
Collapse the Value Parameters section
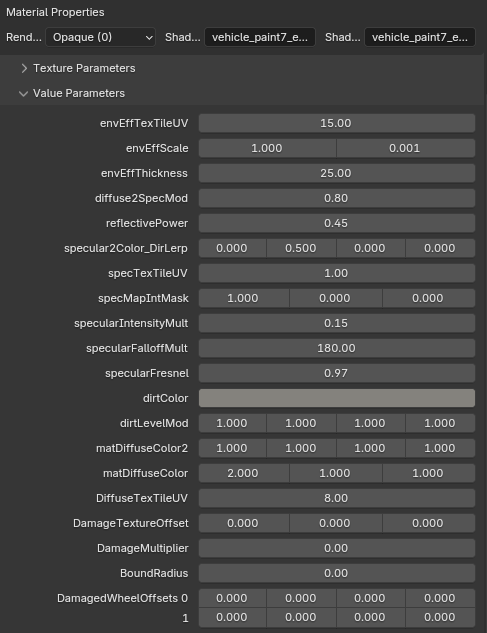pyautogui.click(x=73, y=93)
